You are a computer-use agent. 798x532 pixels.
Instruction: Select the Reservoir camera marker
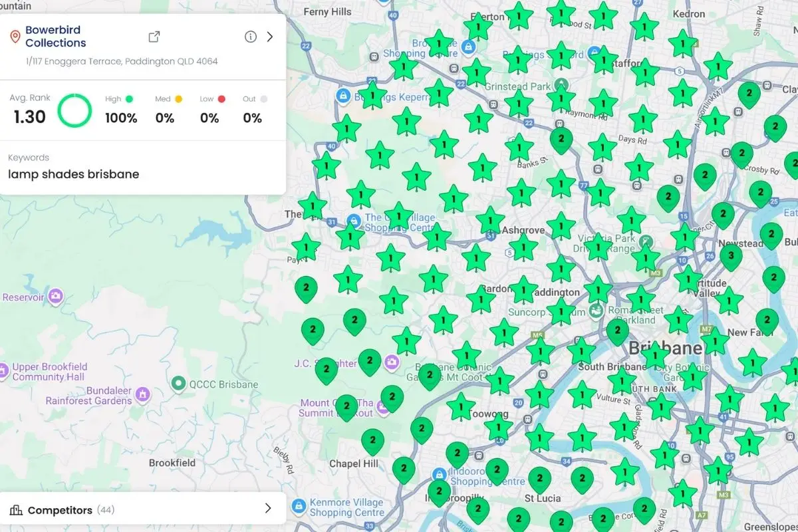[57, 295]
